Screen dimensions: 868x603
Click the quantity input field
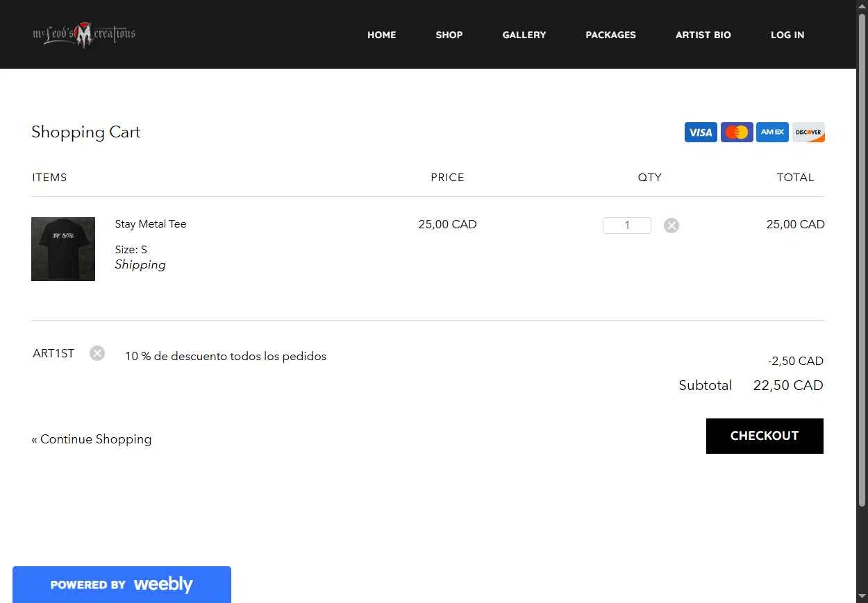tap(627, 226)
